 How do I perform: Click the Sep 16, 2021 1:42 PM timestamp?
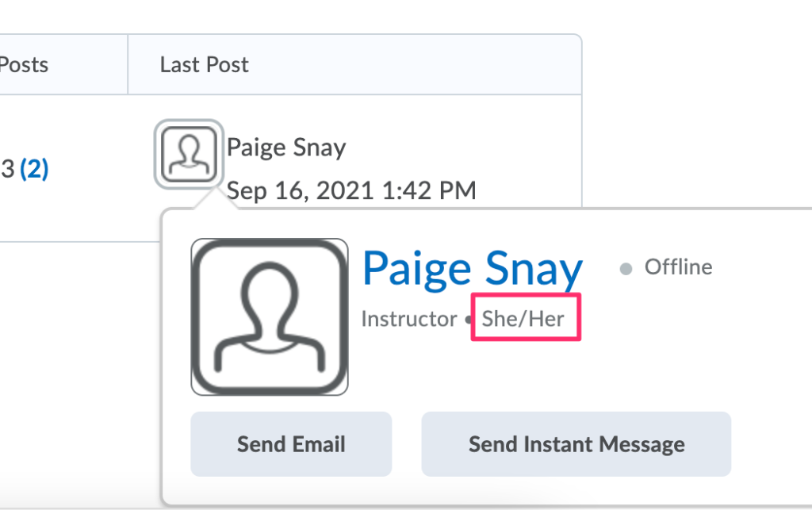351,190
